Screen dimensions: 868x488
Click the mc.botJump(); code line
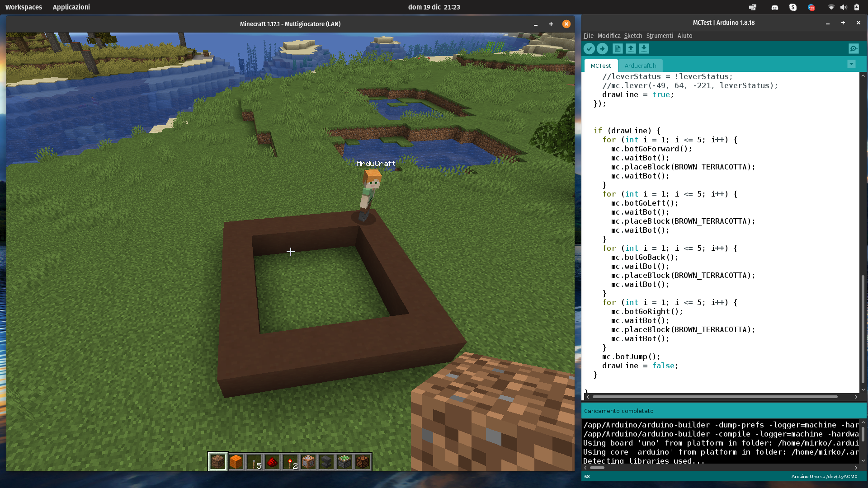click(x=631, y=357)
